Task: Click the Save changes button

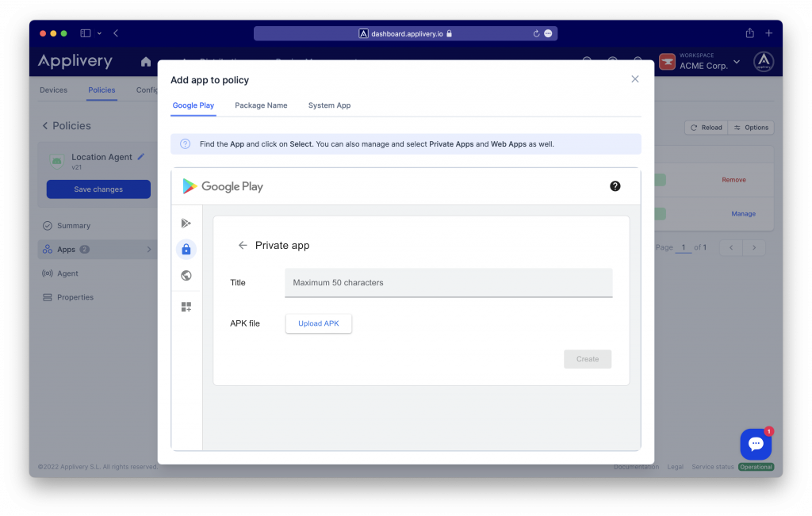Action: pos(98,189)
